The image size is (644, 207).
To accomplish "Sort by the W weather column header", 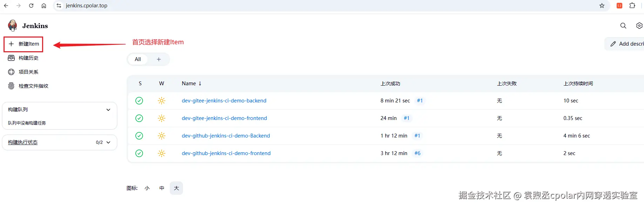I will coord(162,84).
